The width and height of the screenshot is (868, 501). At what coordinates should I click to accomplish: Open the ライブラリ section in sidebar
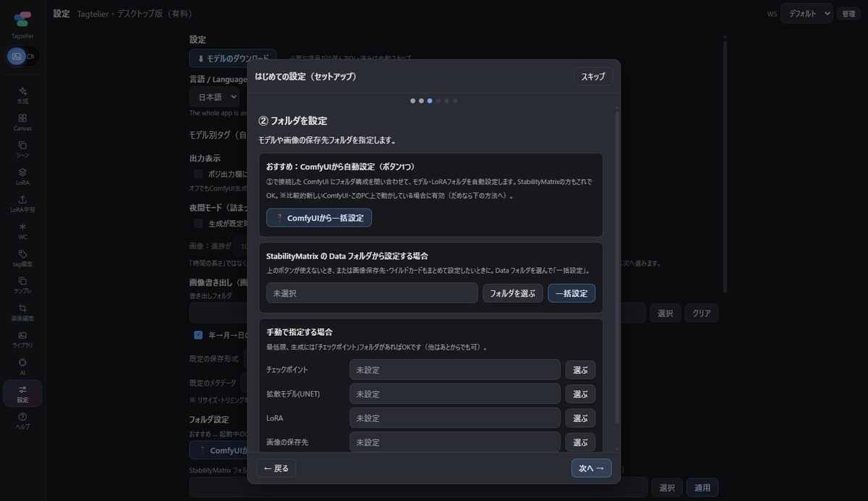[x=22, y=340]
